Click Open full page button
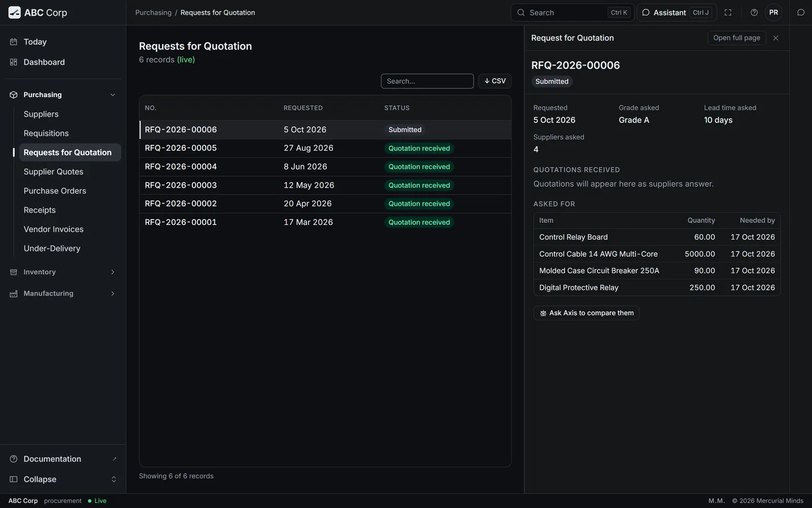Image resolution: width=812 pixels, height=508 pixels. pos(736,38)
